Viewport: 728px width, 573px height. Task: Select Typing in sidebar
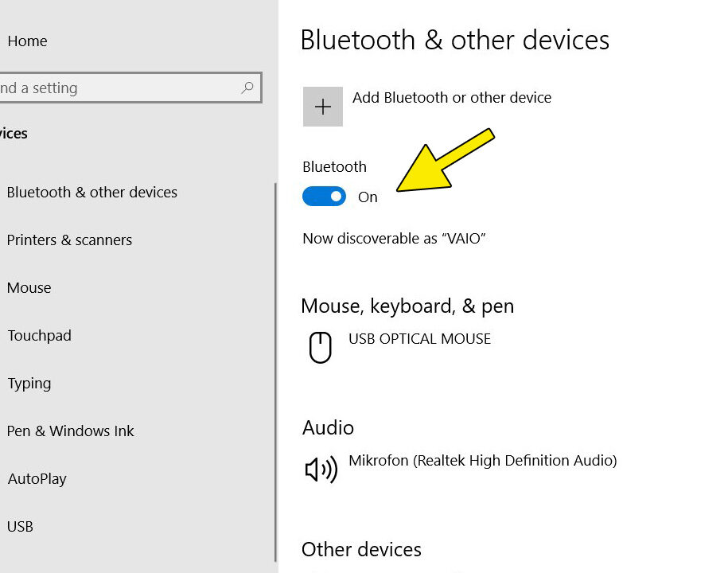(29, 384)
